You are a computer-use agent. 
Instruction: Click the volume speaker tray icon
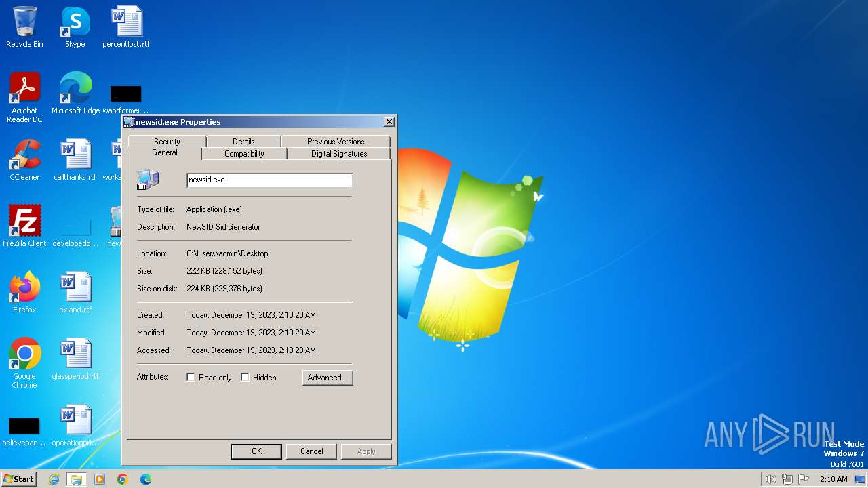[x=770, y=479]
